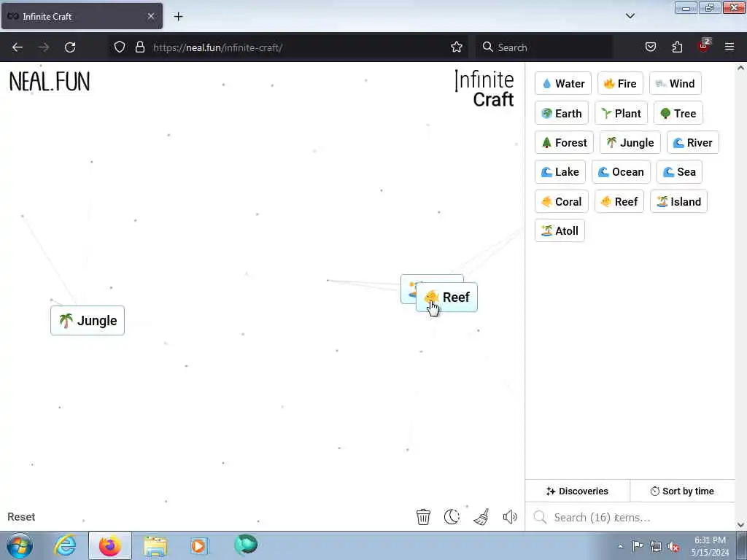Mute sound using the speaker icon
The height and width of the screenshot is (560, 747).
pos(510,517)
